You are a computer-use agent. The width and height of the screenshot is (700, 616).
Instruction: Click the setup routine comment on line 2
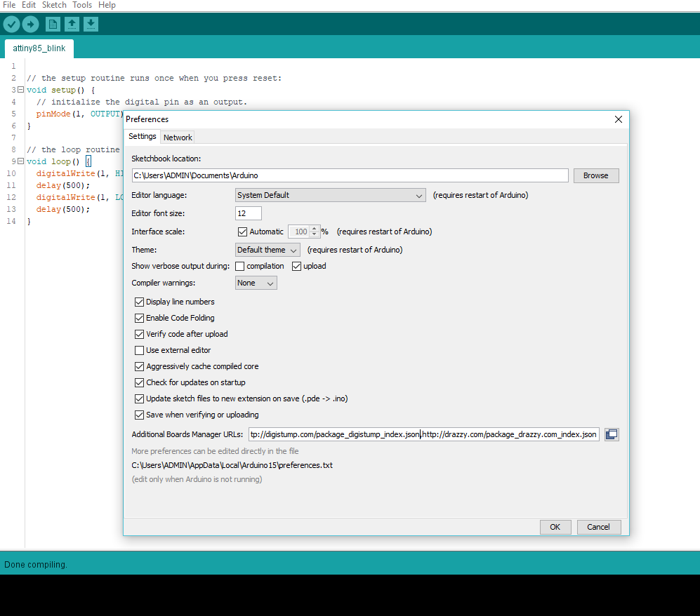coord(154,78)
